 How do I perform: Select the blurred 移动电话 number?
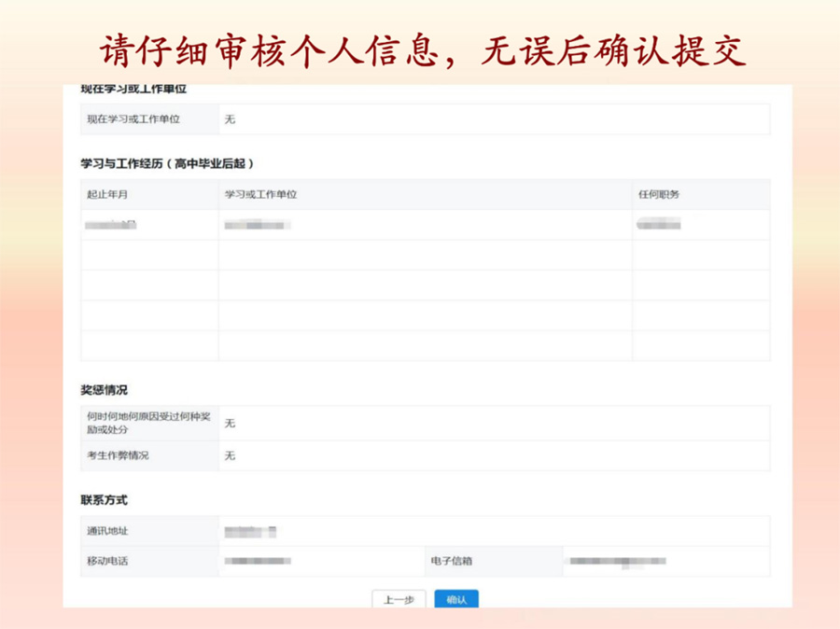[259, 561]
